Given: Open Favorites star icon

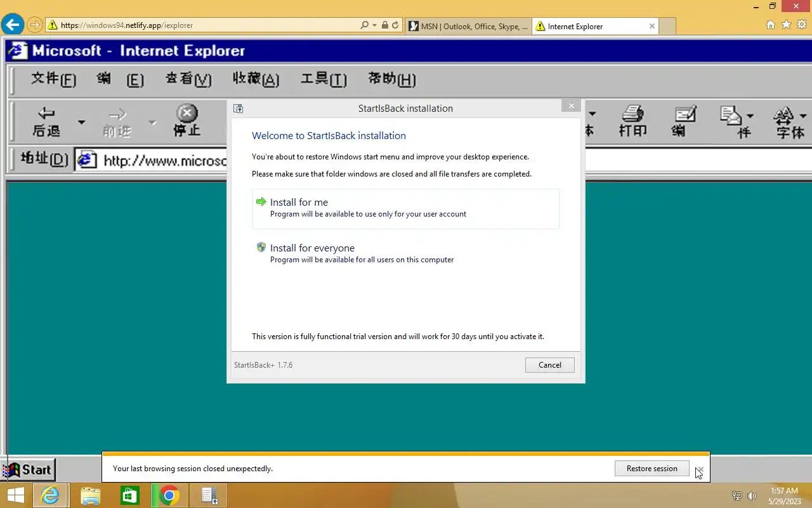Looking at the screenshot, I should pyautogui.click(x=786, y=25).
